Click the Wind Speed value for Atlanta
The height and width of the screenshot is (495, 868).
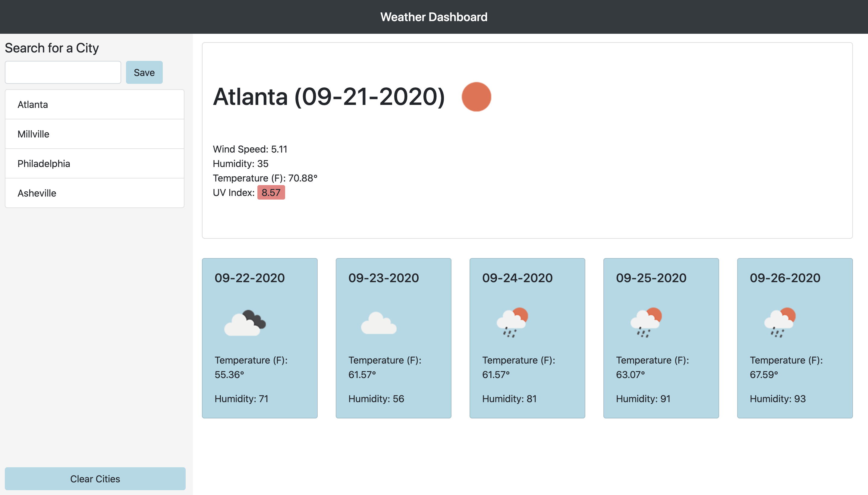pyautogui.click(x=250, y=149)
